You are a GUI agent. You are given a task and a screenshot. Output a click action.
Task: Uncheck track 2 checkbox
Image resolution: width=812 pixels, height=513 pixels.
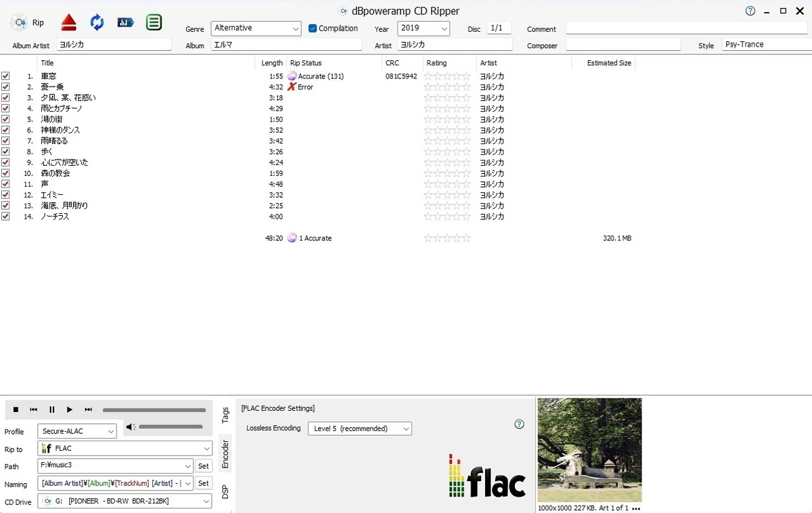point(5,87)
